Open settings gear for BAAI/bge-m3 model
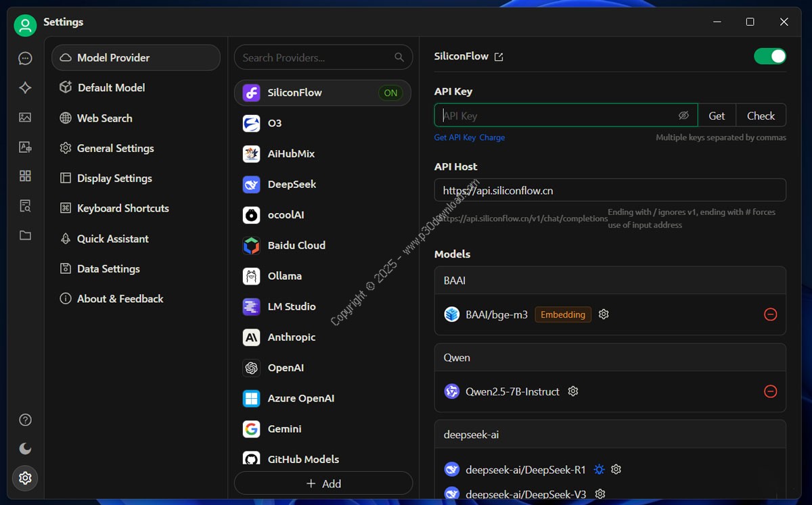The image size is (812, 505). tap(604, 314)
